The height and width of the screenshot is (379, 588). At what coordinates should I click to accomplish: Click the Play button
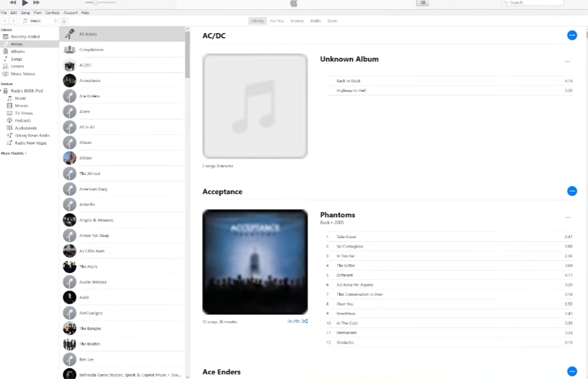24,2
